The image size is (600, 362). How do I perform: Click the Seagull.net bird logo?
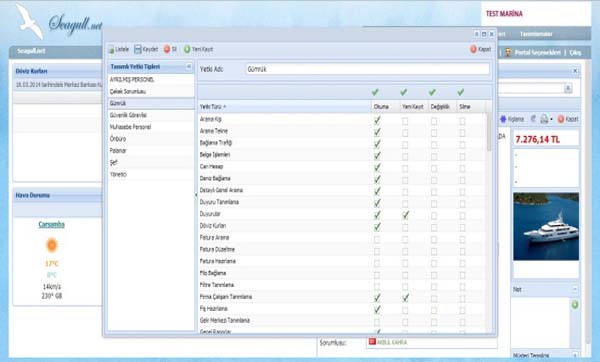point(30,21)
